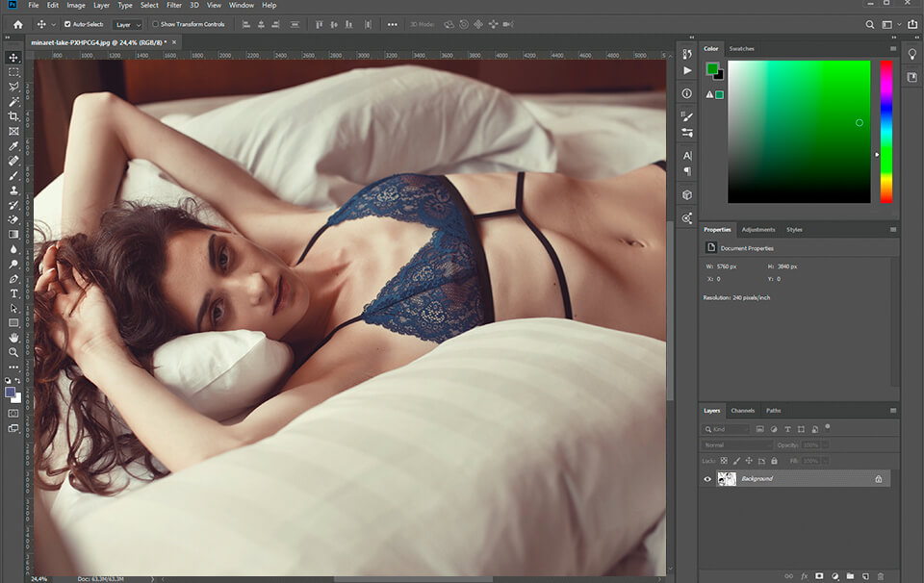This screenshot has width=924, height=583.
Task: Switch to the Channels tab
Action: 742,411
